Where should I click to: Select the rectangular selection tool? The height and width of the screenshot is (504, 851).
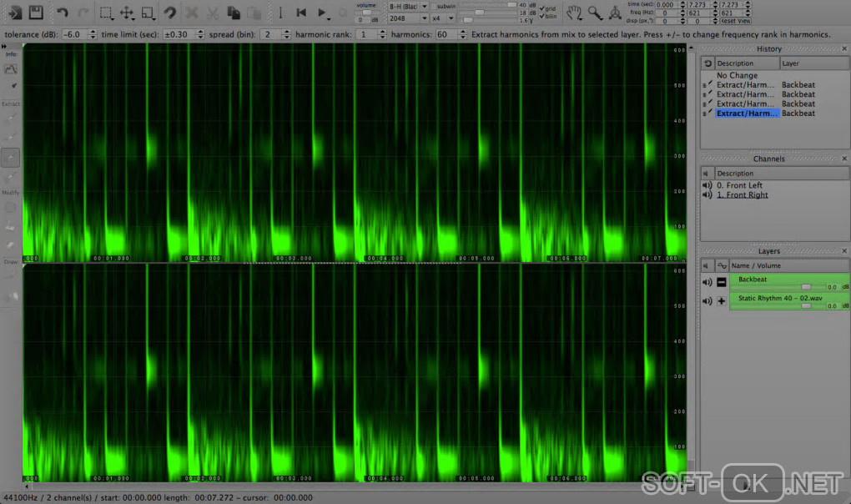(x=106, y=13)
